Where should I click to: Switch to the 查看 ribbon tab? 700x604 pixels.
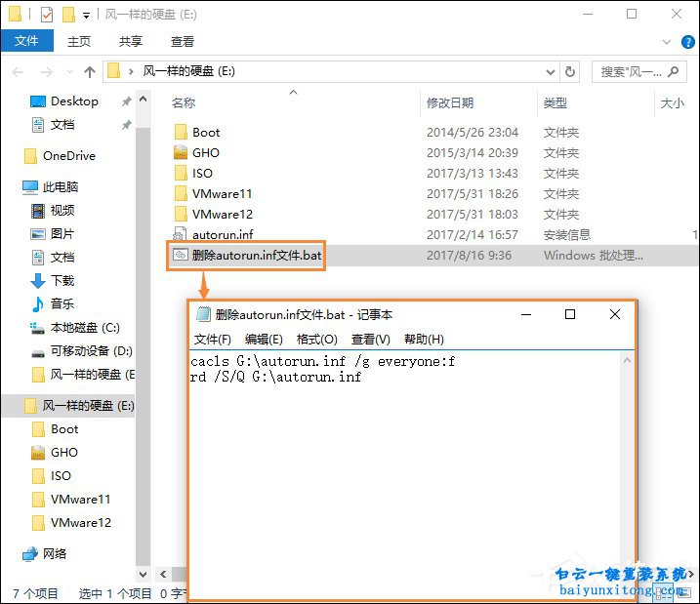183,42
